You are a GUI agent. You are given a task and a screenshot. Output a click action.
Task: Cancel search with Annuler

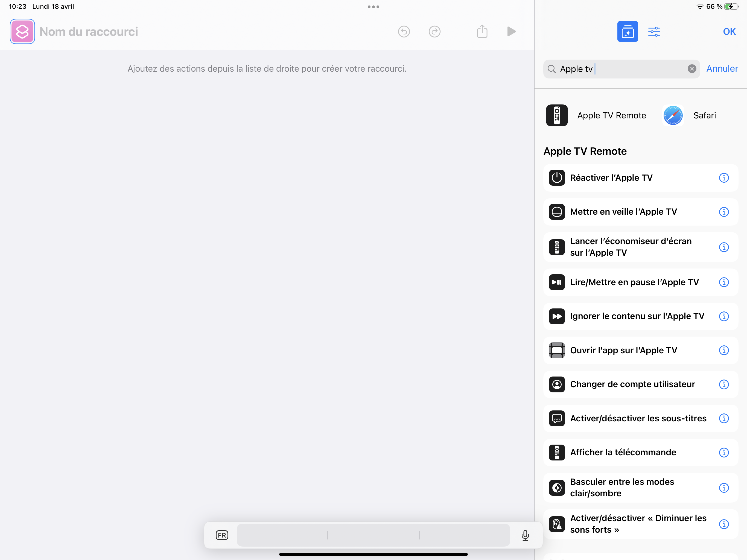point(722,69)
